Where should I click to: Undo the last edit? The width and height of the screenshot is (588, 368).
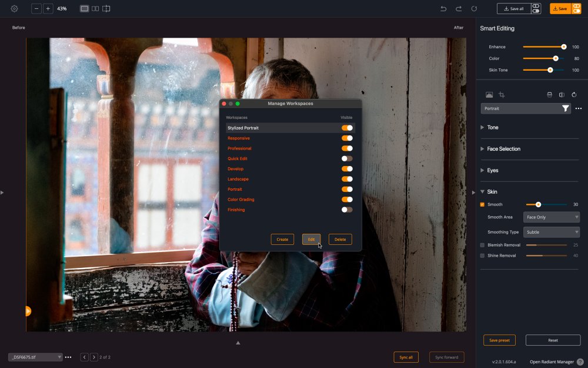coord(443,8)
